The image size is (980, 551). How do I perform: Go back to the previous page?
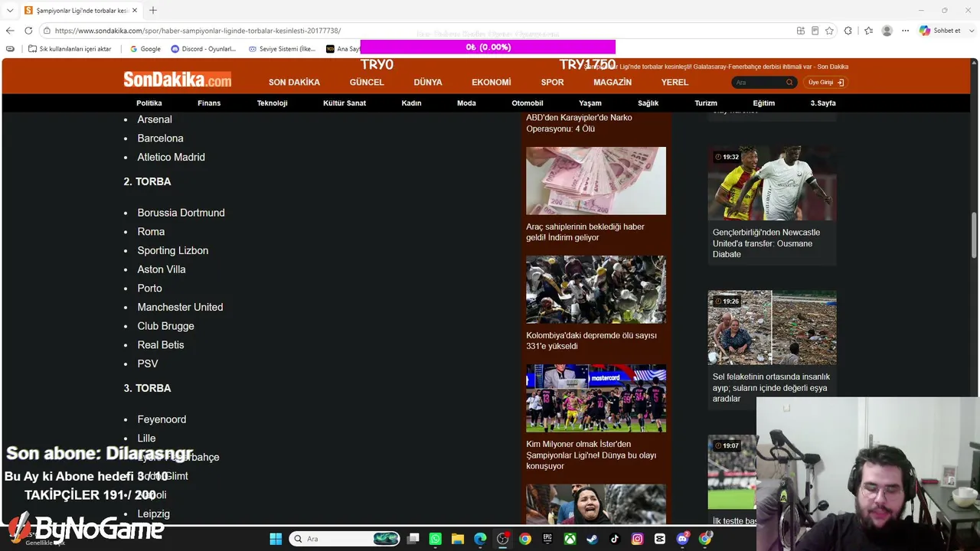[x=10, y=31]
